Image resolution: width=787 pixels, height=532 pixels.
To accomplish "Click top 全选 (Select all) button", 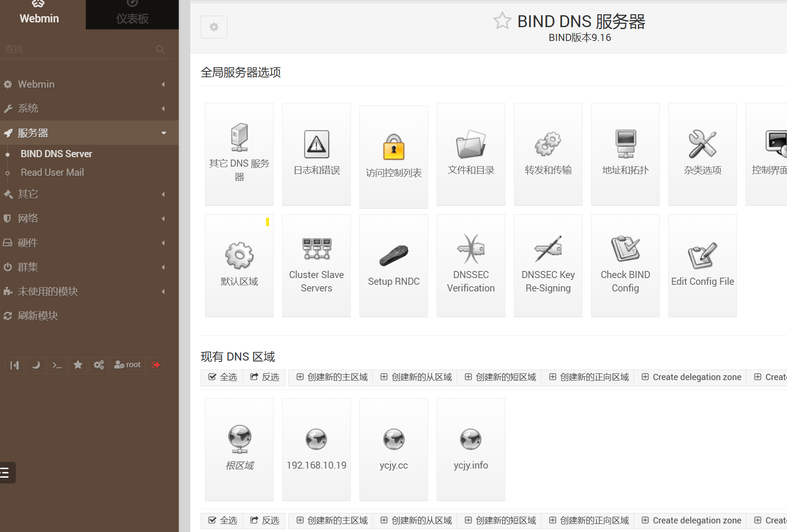I will [223, 377].
